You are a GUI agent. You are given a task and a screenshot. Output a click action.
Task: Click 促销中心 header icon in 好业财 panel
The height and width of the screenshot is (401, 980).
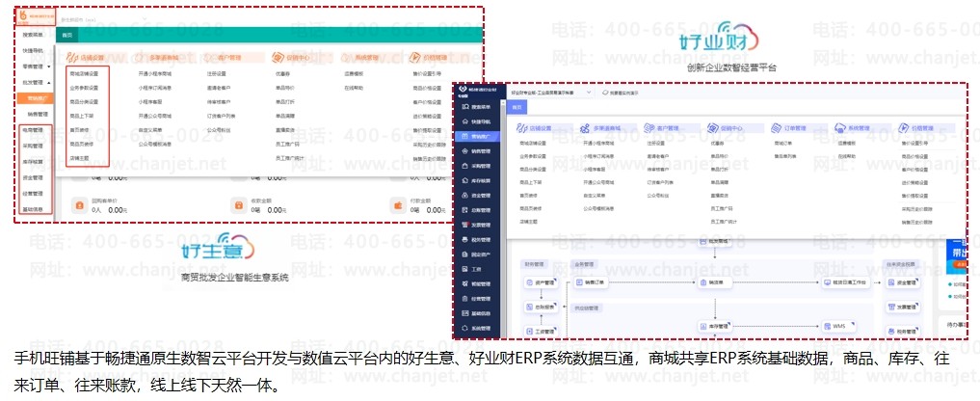[712, 127]
